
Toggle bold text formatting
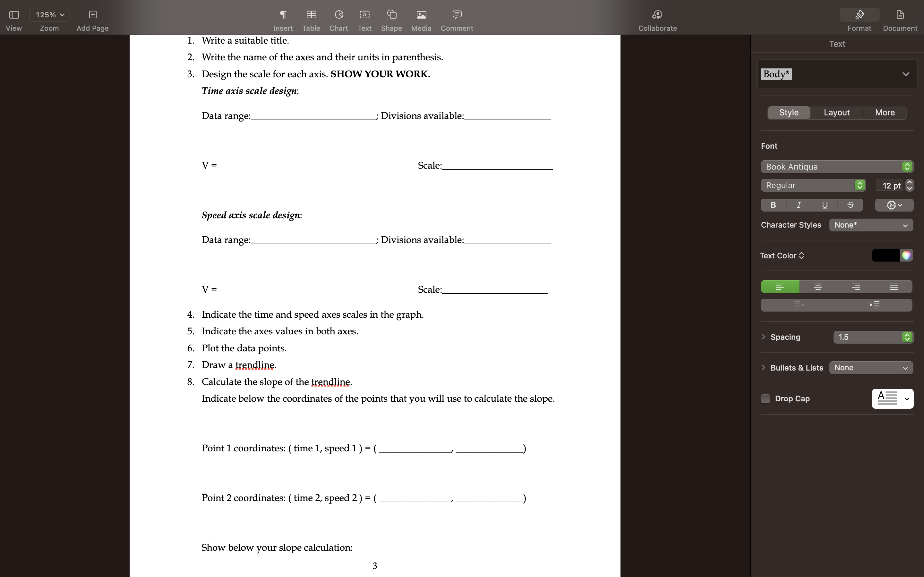[773, 205]
